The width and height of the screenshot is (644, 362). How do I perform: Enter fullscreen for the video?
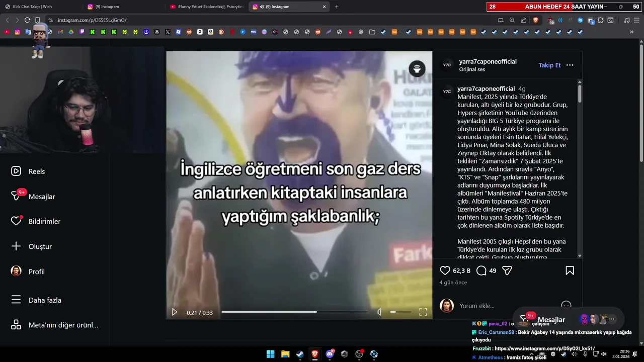pos(423,312)
